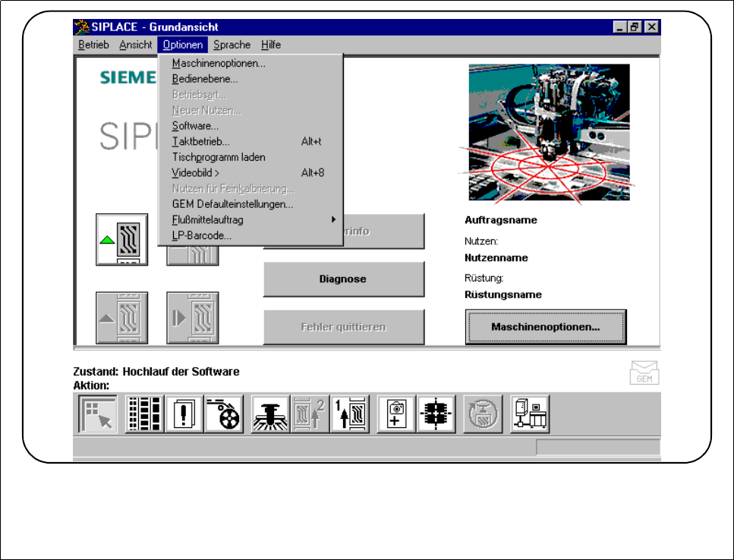Select Tischprogramm laden entry
Screen dimensions: 734x560
pyautogui.click(x=250, y=157)
